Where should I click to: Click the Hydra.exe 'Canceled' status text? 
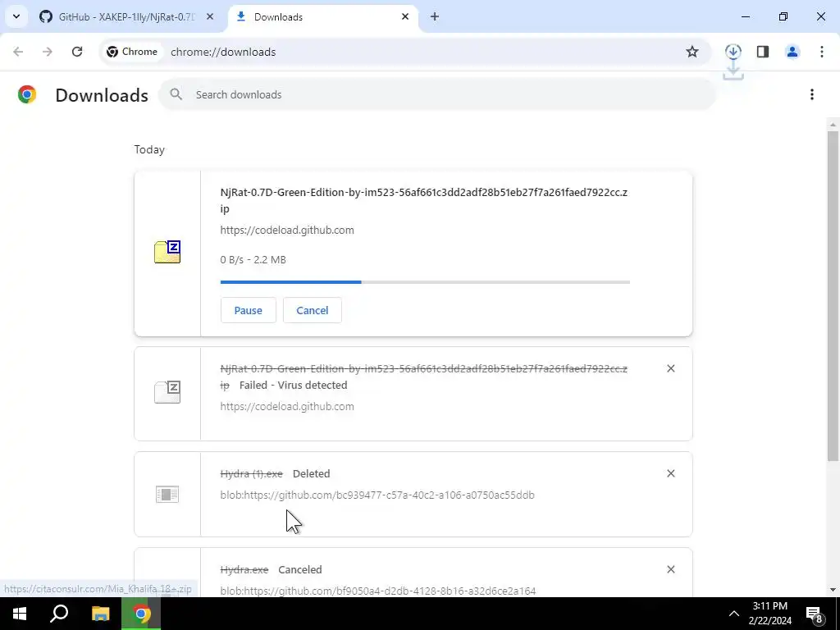click(300, 569)
